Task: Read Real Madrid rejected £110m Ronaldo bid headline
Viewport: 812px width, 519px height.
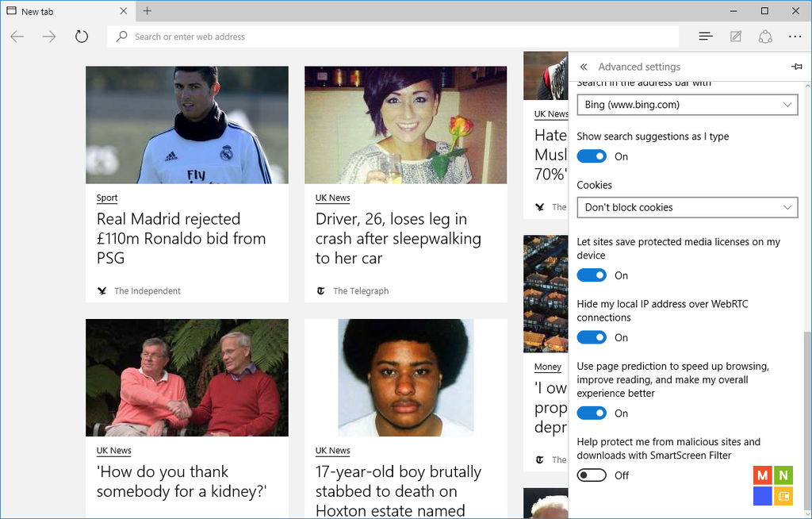Action: coord(182,239)
